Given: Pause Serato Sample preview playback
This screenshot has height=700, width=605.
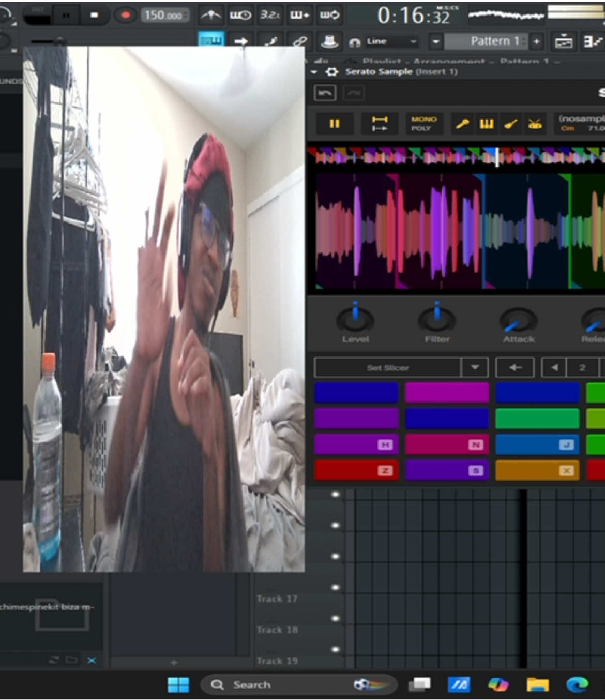Looking at the screenshot, I should click(335, 124).
